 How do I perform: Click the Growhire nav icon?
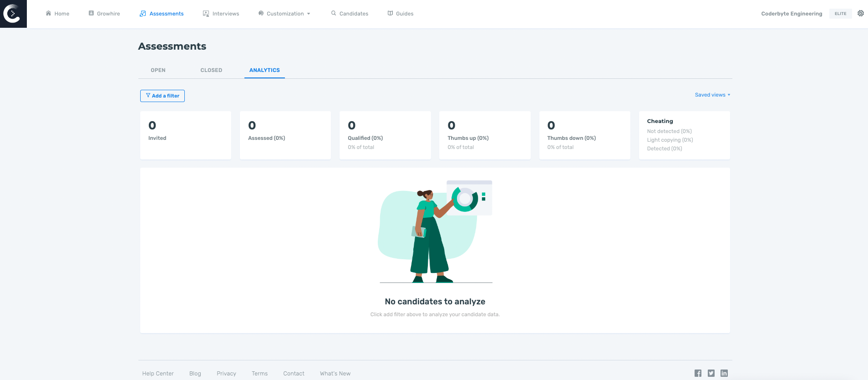point(91,13)
